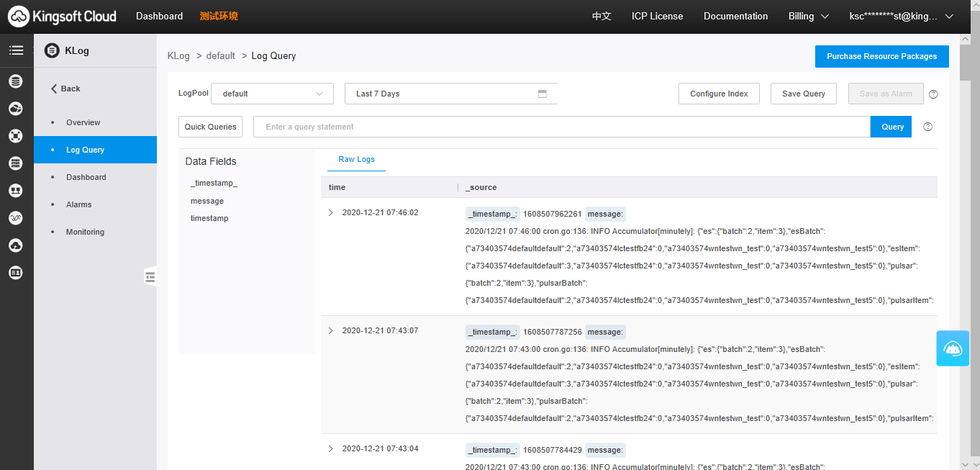The height and width of the screenshot is (470, 980).
Task: Click the four-arrow network icon in left rail
Action: click(x=16, y=136)
